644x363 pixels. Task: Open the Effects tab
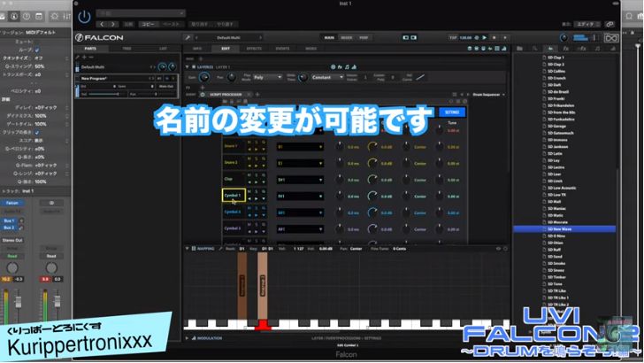point(254,49)
